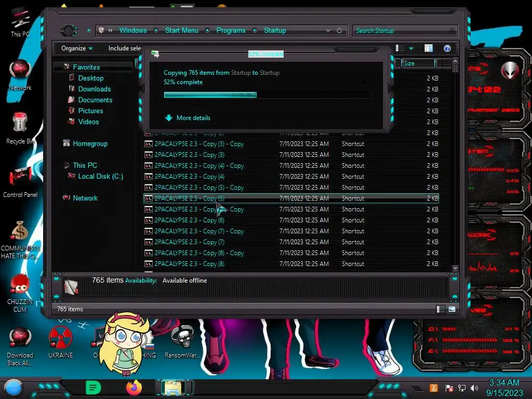The width and height of the screenshot is (532, 399).
Task: Open This PC desktop icon
Action: pos(20,21)
